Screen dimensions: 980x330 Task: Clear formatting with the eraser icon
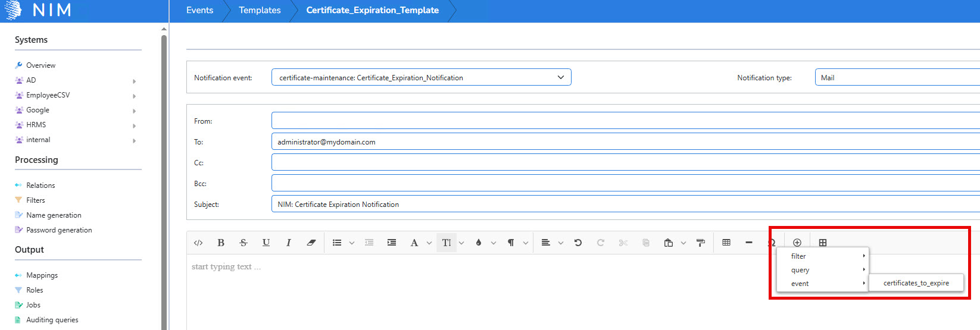point(311,243)
